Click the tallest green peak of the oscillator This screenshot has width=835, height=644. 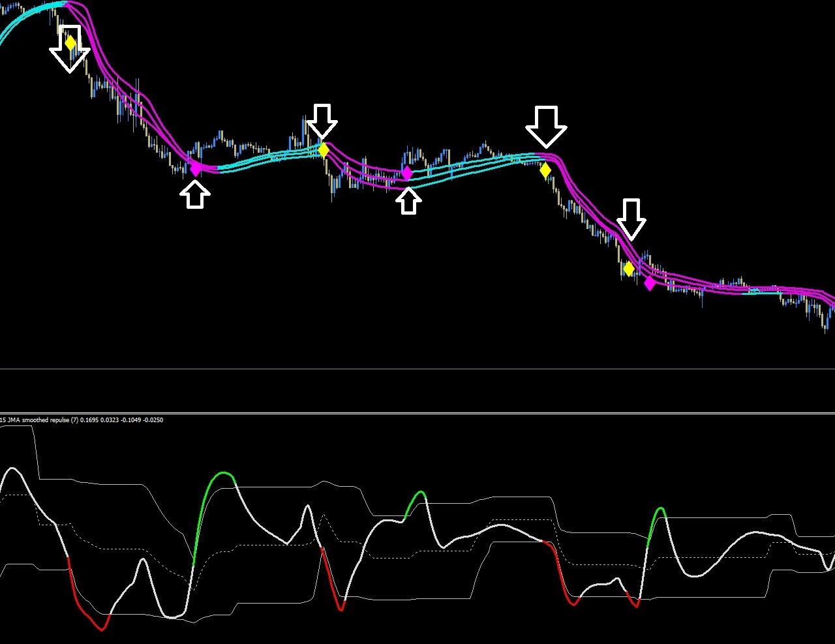224,474
